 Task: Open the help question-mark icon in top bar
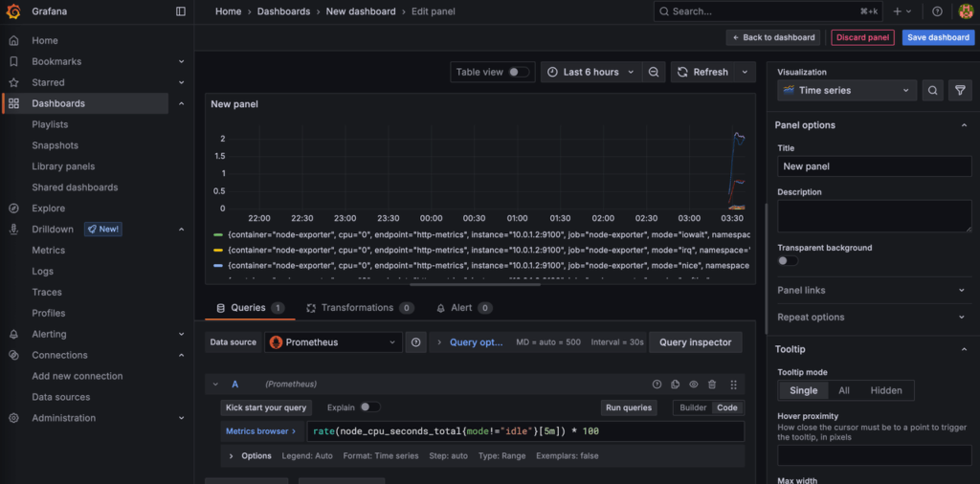[937, 11]
